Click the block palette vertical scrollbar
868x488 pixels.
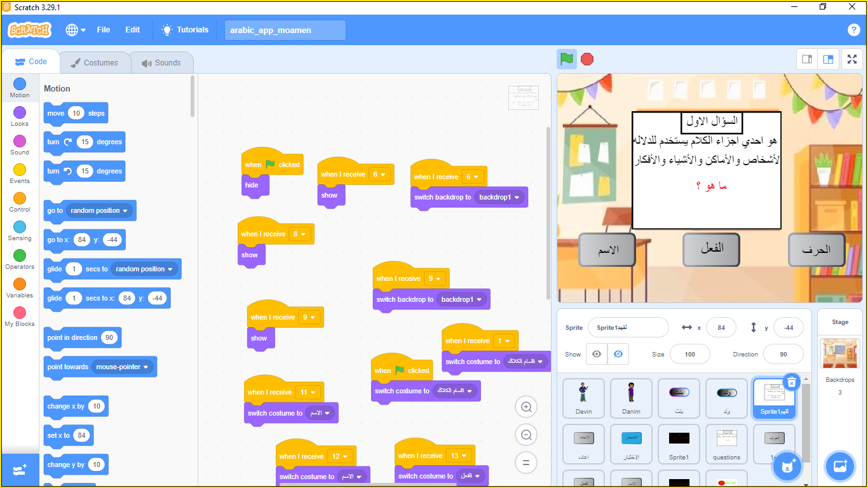[193, 97]
